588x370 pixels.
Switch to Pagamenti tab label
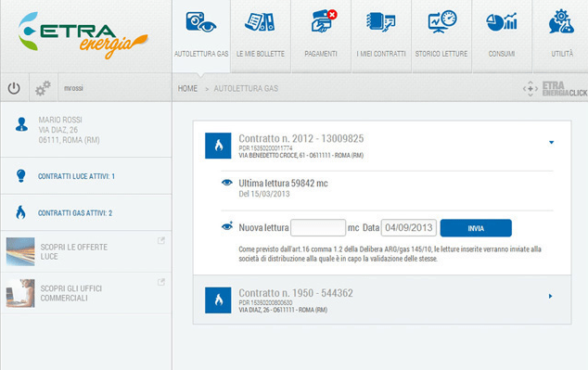click(321, 54)
